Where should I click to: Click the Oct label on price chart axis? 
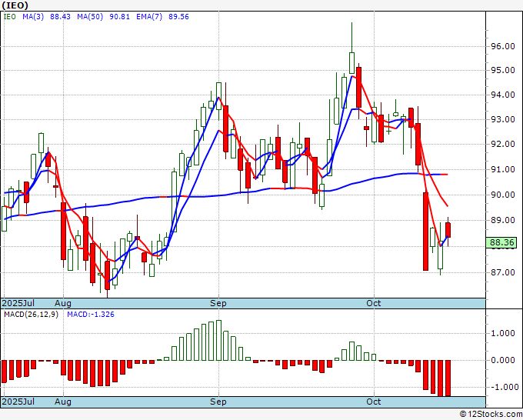[374, 303]
